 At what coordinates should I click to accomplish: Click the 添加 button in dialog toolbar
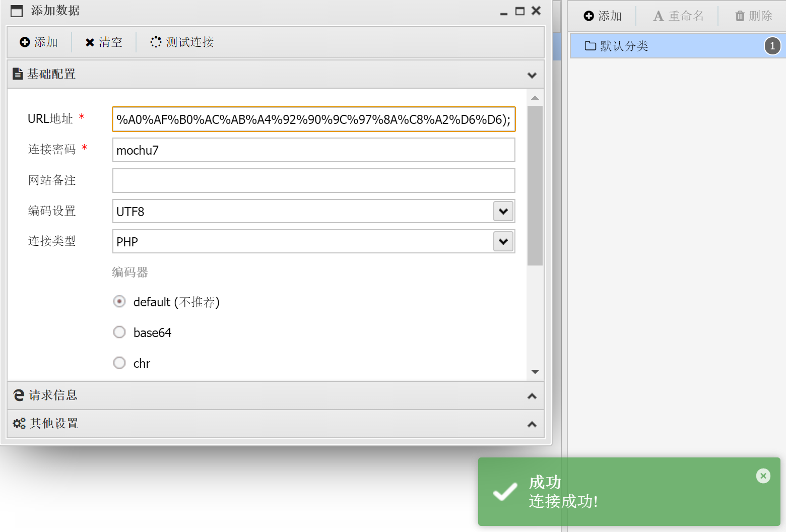pyautogui.click(x=39, y=42)
